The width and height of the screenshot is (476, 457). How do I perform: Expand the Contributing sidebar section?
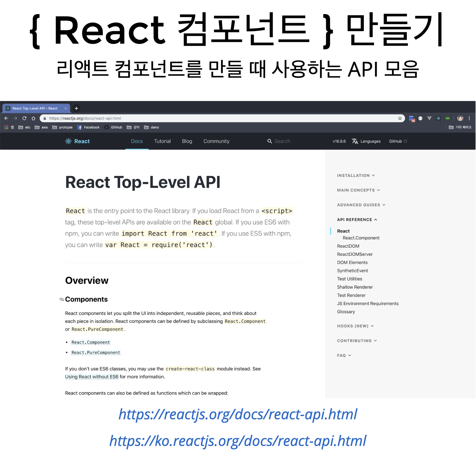(x=357, y=341)
